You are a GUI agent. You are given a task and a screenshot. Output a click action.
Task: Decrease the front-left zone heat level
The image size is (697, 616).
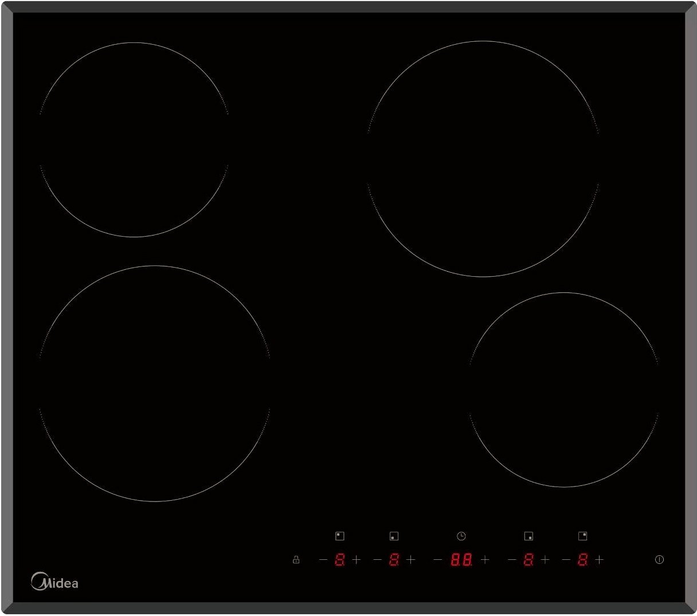pos(377,560)
